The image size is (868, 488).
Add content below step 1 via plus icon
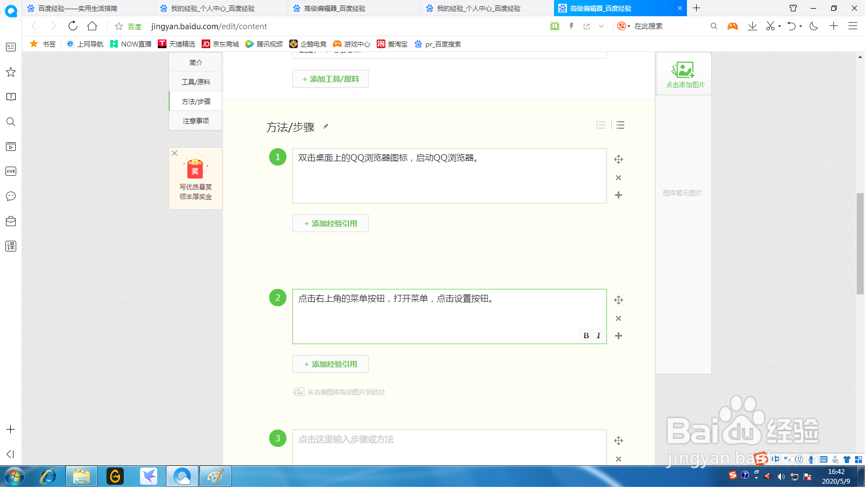point(618,195)
